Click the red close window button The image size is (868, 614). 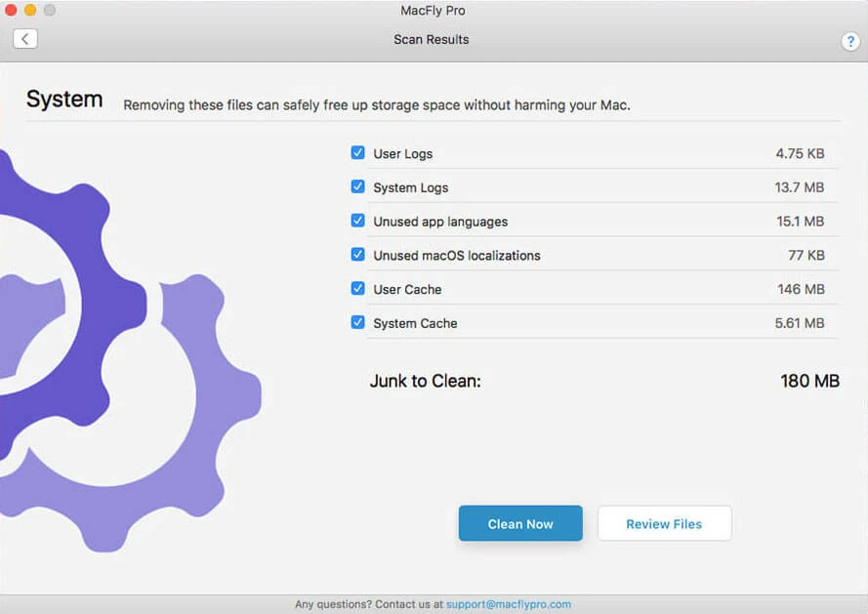(x=11, y=10)
